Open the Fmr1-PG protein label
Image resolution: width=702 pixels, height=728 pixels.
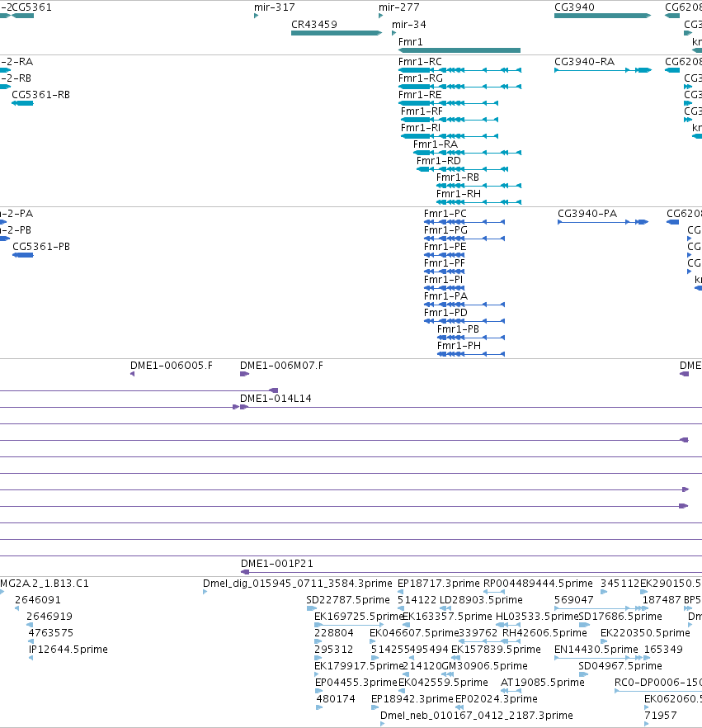tap(445, 230)
